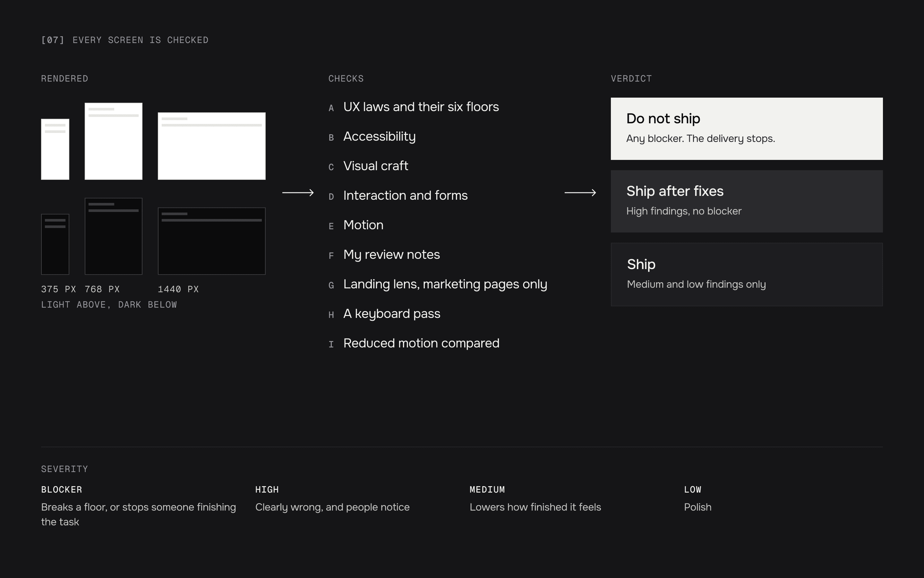Click the 'BLOCKER' severity heading

point(62,490)
